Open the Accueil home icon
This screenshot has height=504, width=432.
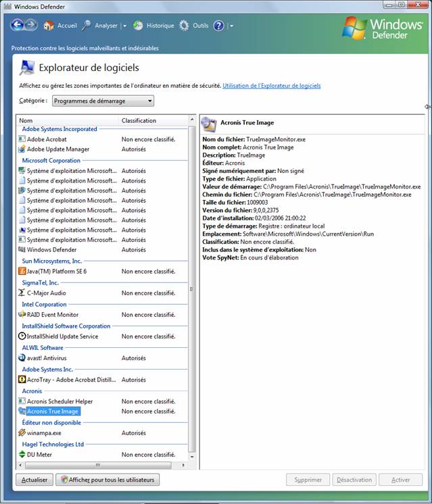point(49,26)
